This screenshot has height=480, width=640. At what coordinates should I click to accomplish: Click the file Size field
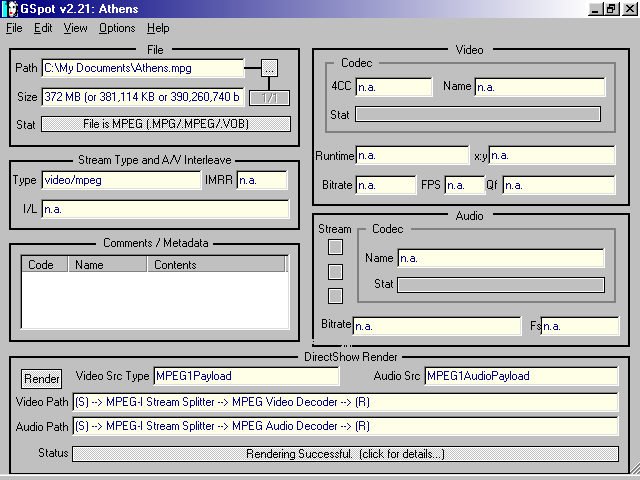click(x=143, y=97)
